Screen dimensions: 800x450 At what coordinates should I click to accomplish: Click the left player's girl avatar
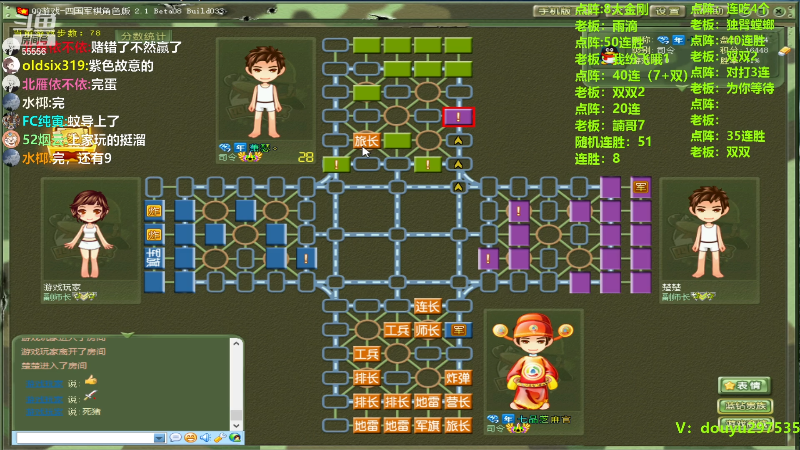pos(90,234)
